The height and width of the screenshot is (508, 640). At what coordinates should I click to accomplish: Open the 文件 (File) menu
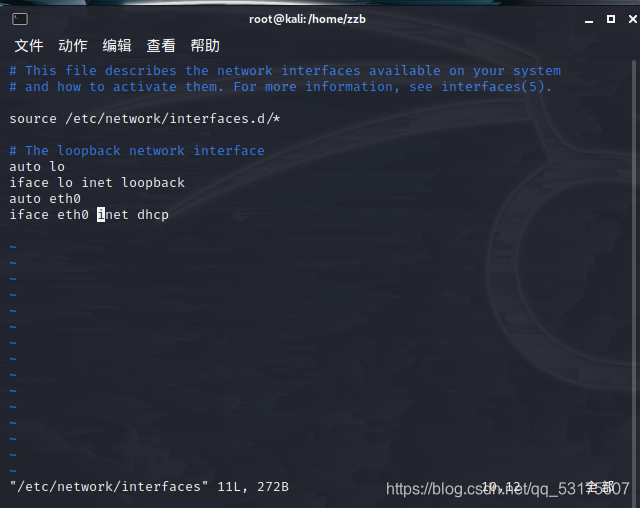tap(29, 46)
